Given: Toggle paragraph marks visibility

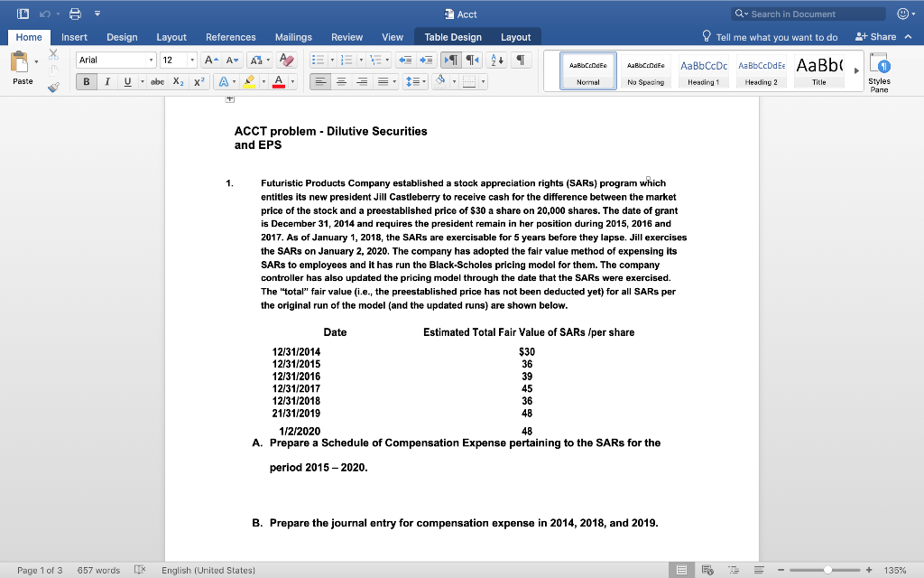Looking at the screenshot, I should point(522,61).
